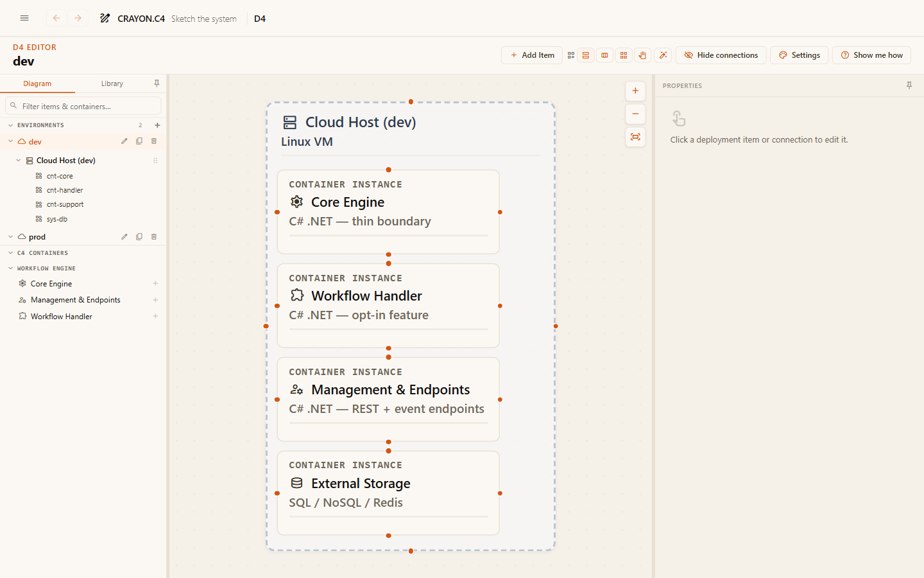Click the External Storage database icon

pos(296,483)
